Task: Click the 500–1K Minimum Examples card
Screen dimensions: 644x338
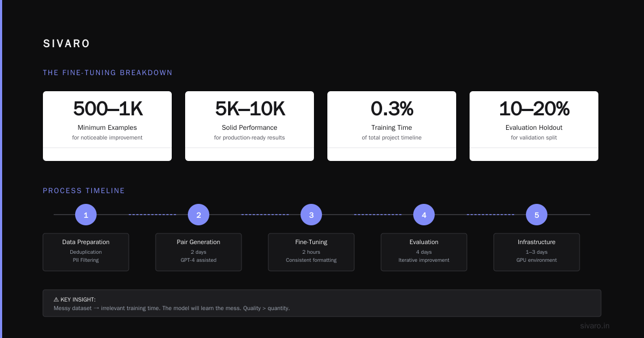Action: click(107, 126)
